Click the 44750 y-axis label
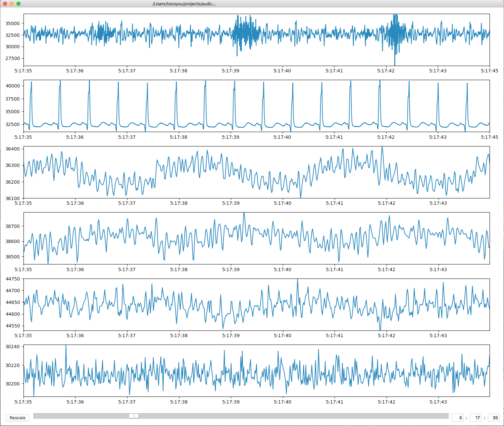 tap(13, 279)
